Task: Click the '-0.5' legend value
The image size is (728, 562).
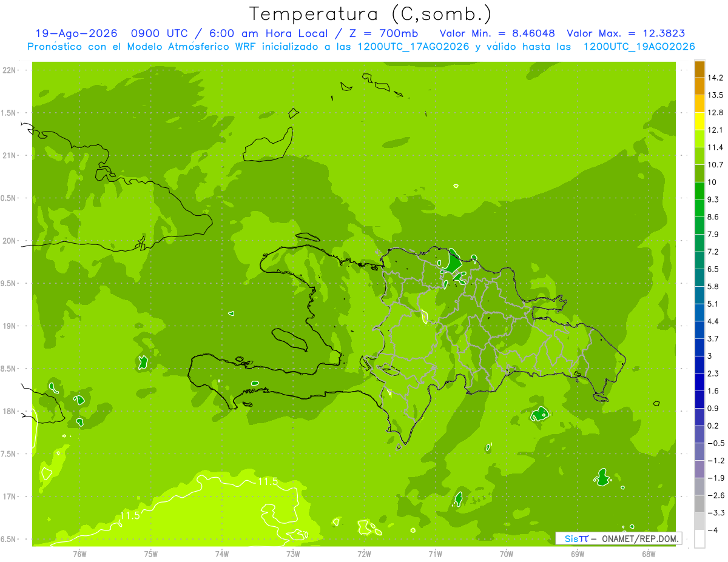Action: tap(716, 443)
